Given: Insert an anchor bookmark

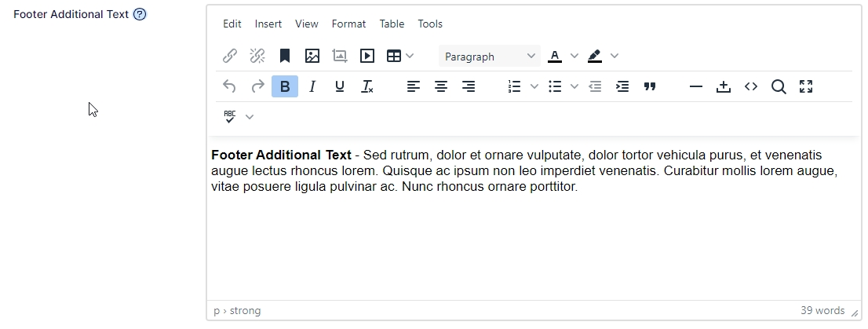Looking at the screenshot, I should (x=285, y=56).
